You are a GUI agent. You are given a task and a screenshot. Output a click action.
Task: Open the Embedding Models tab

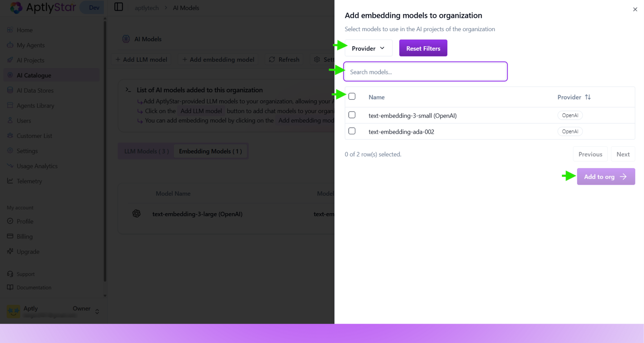pos(211,151)
